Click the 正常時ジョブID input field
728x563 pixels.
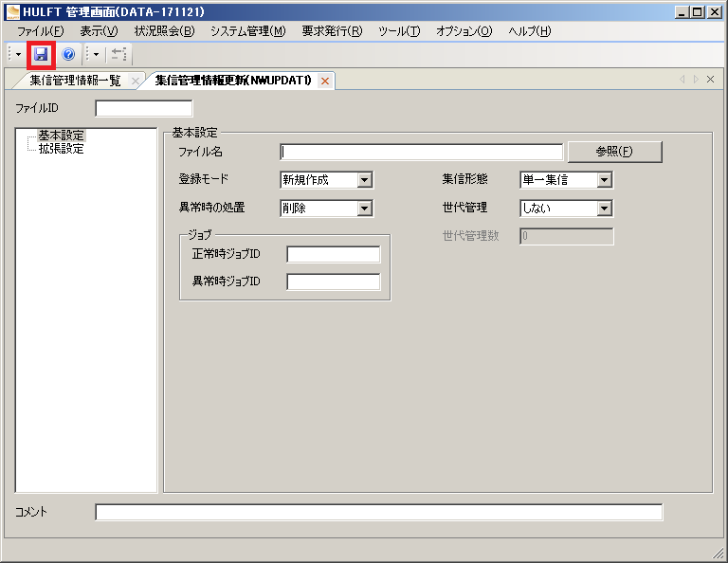pos(334,254)
